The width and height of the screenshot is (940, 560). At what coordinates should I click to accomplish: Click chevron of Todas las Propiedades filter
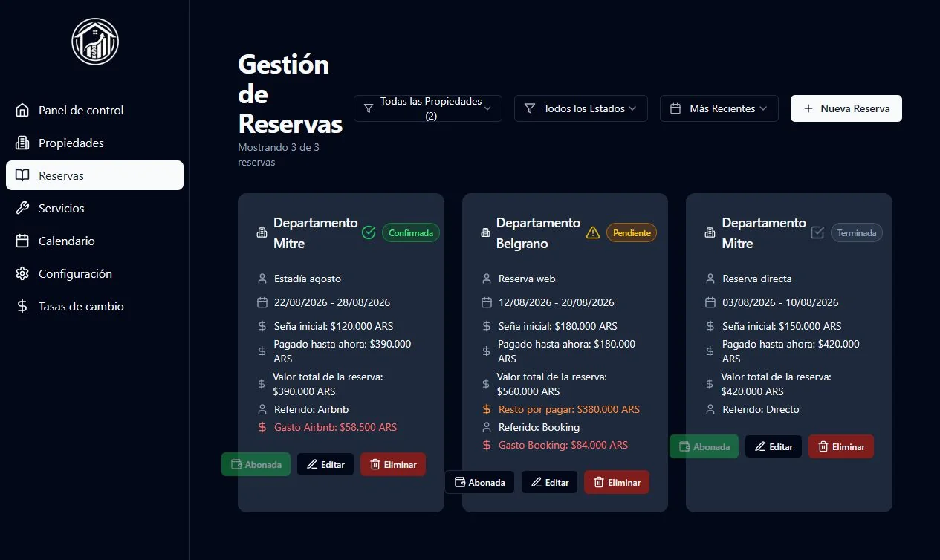[487, 108]
